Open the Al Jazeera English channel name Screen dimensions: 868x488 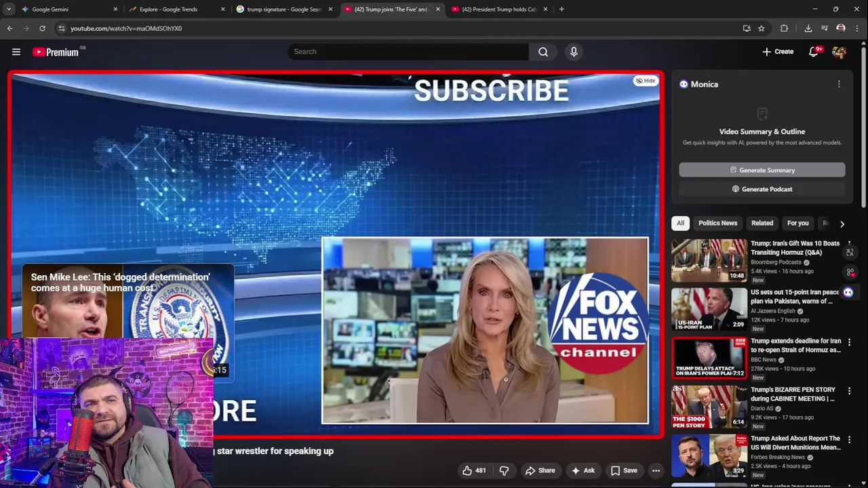coord(773,311)
